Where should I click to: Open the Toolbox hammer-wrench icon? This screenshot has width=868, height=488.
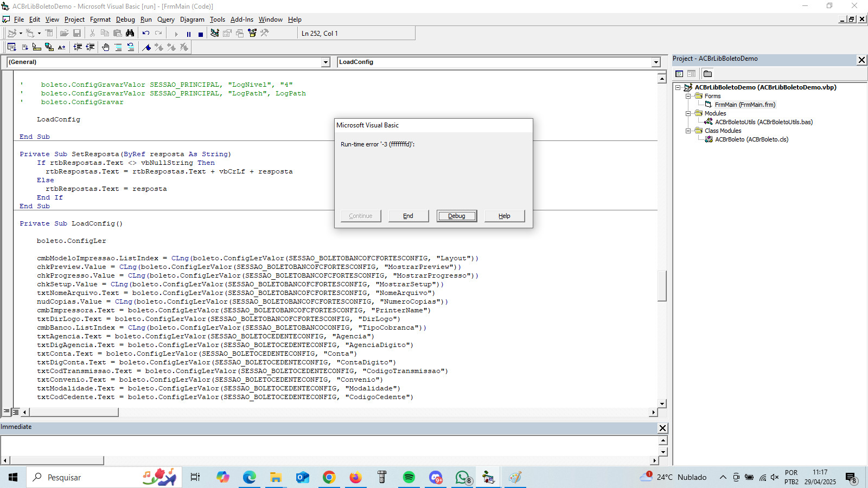coord(264,33)
